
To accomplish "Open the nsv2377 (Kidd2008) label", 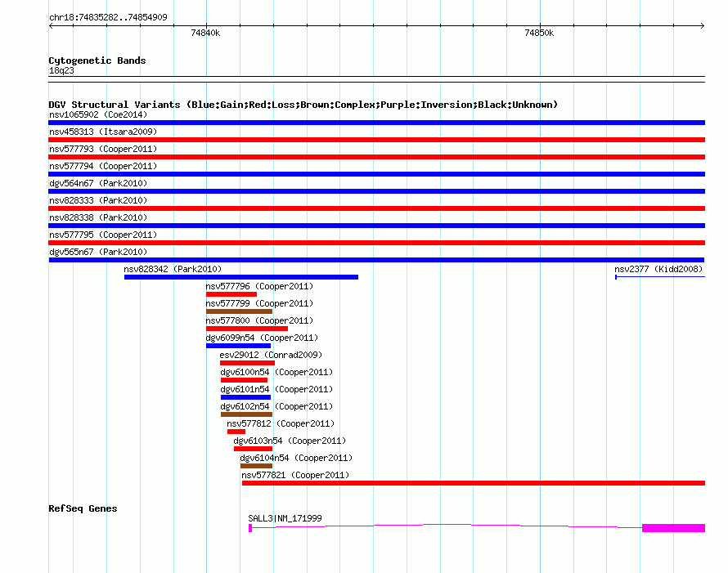I will pyautogui.click(x=658, y=269).
